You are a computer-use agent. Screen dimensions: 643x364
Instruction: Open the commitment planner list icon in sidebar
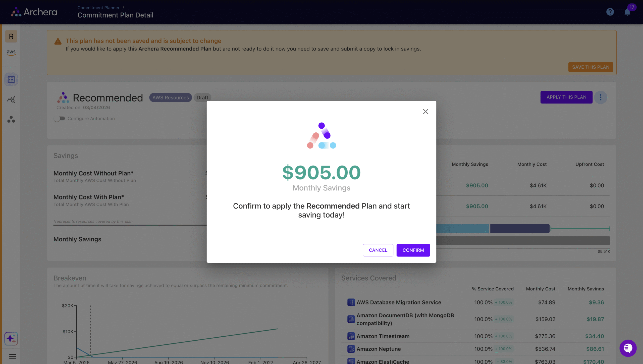[x=11, y=80]
